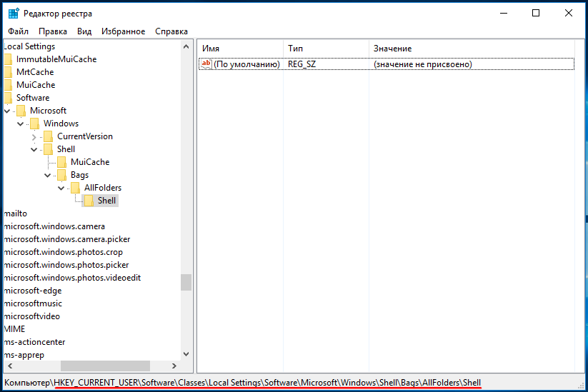Select the microsoft.windows.photos.videoedit key

[x=72, y=278]
